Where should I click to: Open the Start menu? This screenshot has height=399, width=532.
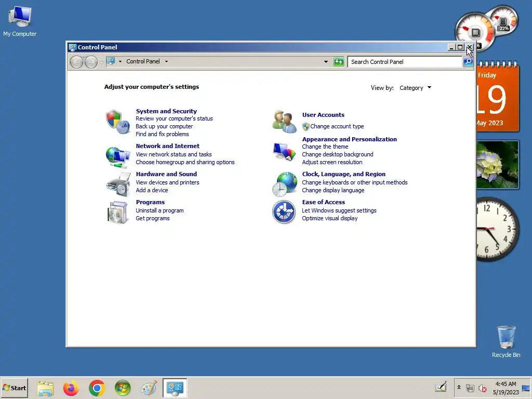[14, 388]
